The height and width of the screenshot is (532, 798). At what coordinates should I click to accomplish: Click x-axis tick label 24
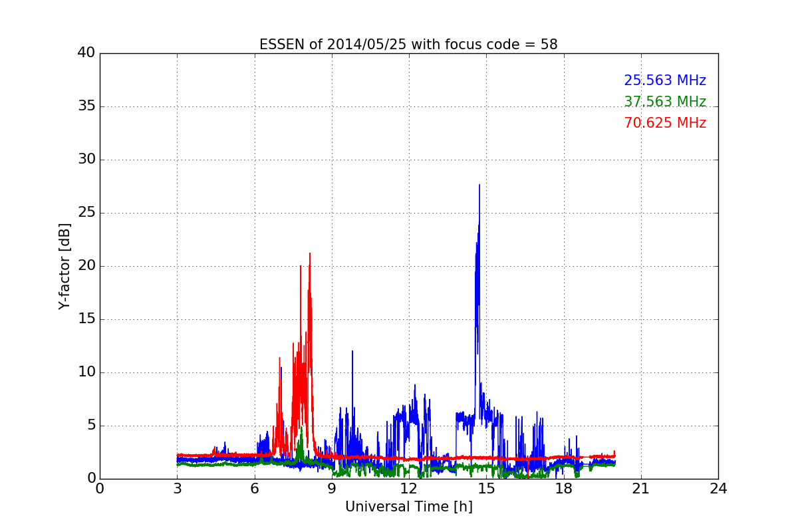click(x=718, y=489)
